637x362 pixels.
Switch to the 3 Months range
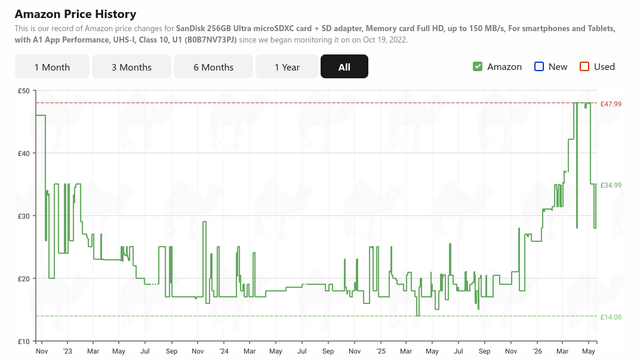[x=132, y=67]
